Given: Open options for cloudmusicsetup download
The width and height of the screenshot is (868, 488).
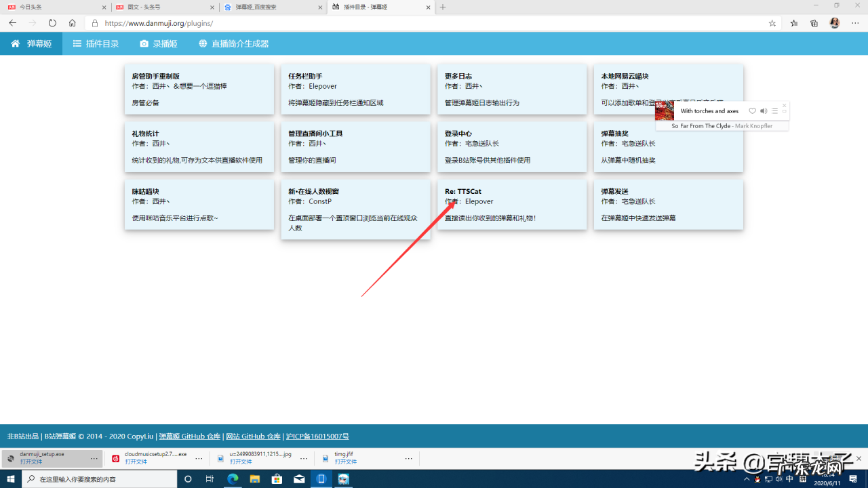Looking at the screenshot, I should coord(199,458).
